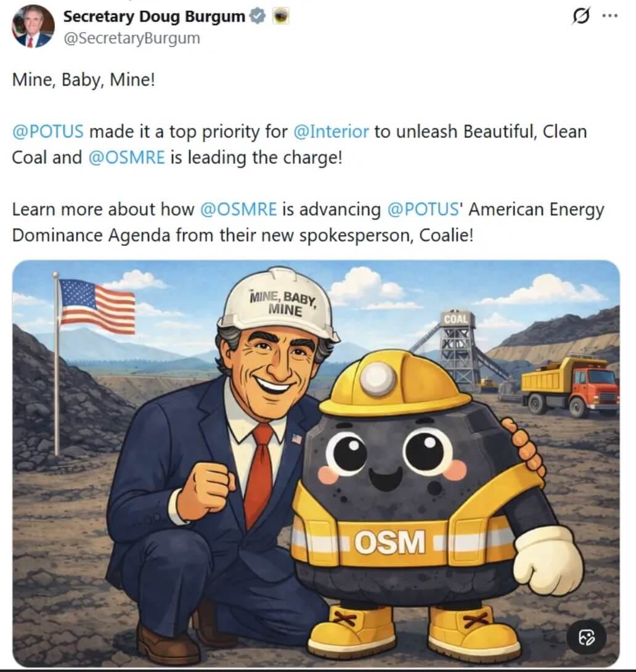Click the American flag in the image

pyautogui.click(x=97, y=306)
